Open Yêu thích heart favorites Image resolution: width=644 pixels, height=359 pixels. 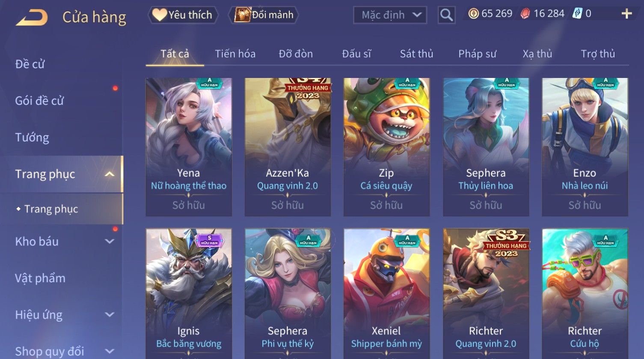183,15
